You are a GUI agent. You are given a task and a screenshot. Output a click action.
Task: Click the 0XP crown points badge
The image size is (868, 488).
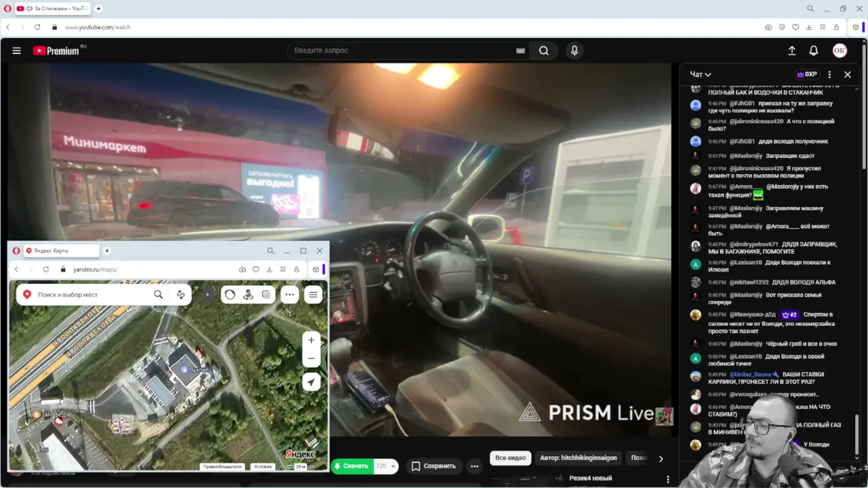coord(807,75)
